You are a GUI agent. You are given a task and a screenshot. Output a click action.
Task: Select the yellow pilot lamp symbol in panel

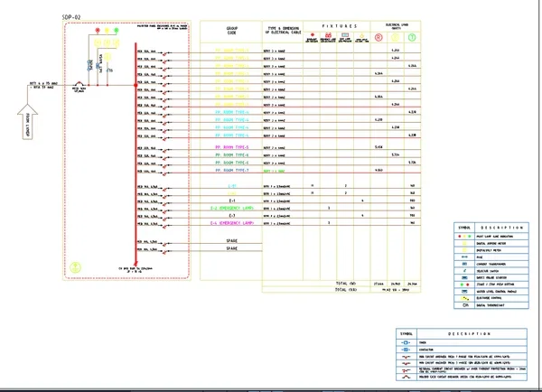pyautogui.click(x=107, y=31)
